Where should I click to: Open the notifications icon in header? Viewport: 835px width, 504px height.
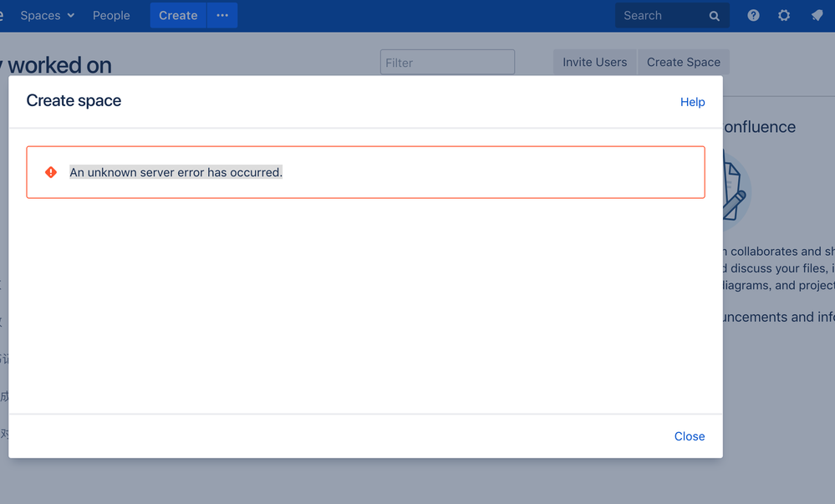coord(817,15)
